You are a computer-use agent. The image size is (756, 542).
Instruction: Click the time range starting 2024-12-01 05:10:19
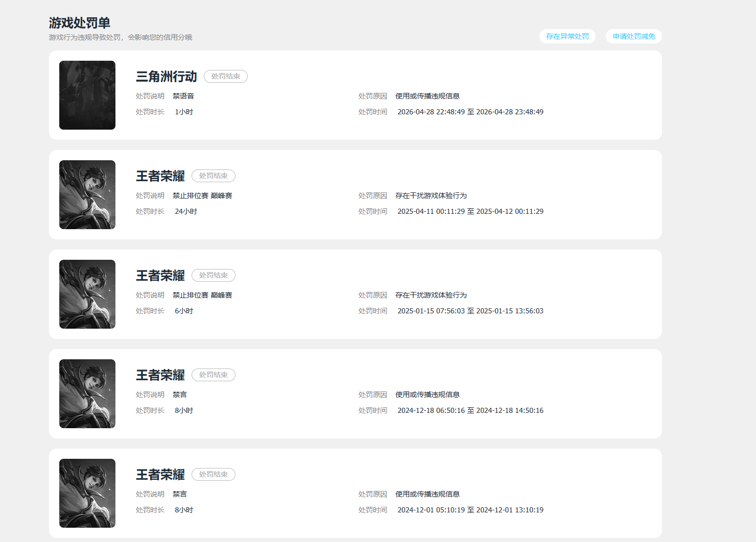(470, 510)
